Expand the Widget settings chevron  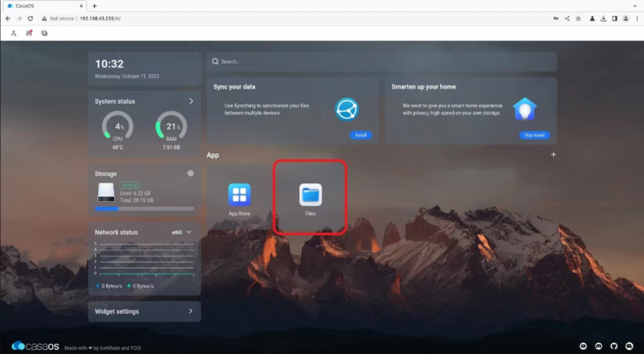[190, 311]
